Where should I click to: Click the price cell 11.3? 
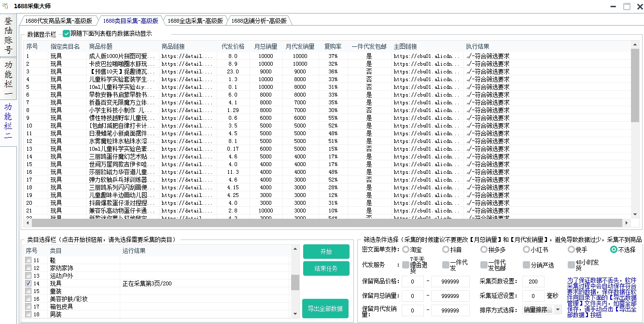coord(233,172)
